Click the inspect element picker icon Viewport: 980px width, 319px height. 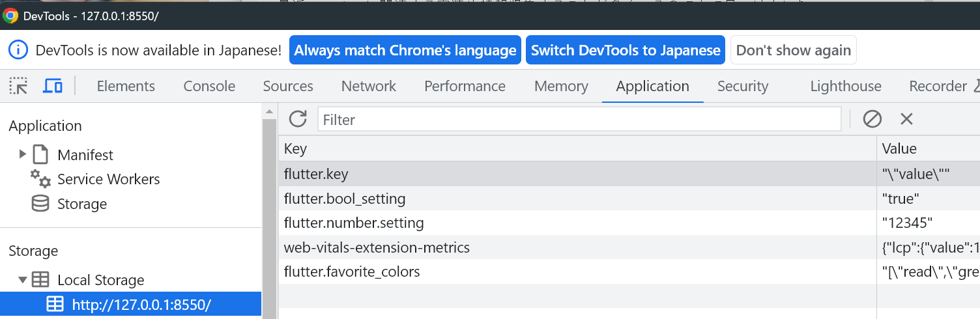pos(18,86)
